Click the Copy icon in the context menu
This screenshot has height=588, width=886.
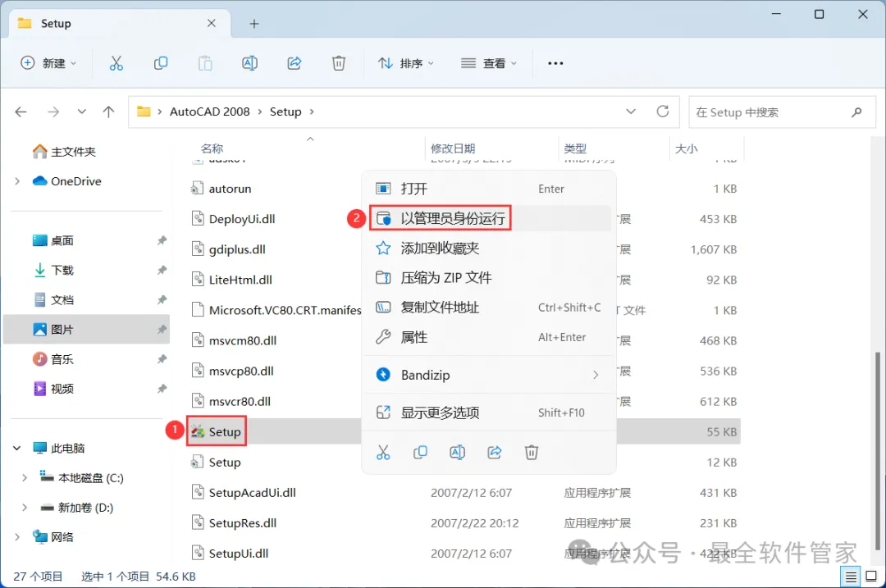[x=420, y=453]
